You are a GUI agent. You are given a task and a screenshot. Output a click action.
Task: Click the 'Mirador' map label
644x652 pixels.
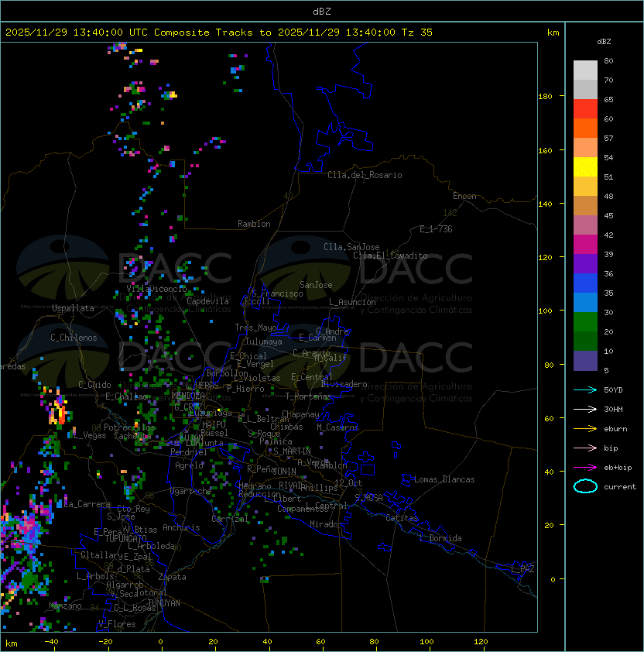[326, 524]
